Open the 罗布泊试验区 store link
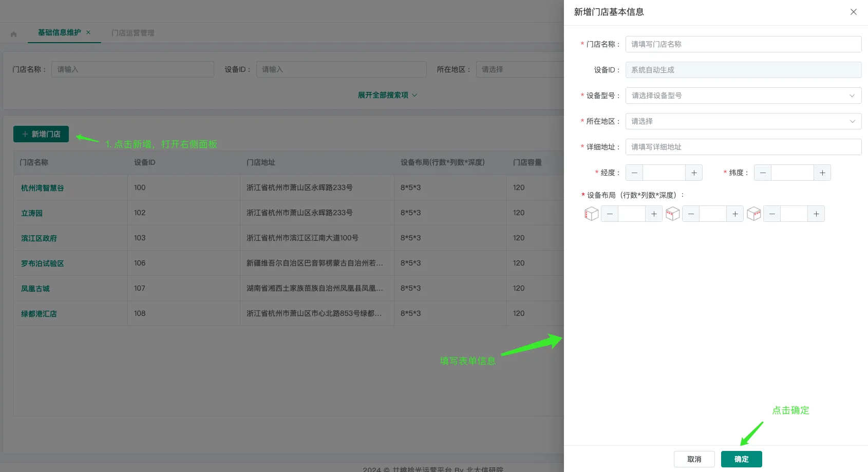The image size is (868, 472). coord(43,263)
